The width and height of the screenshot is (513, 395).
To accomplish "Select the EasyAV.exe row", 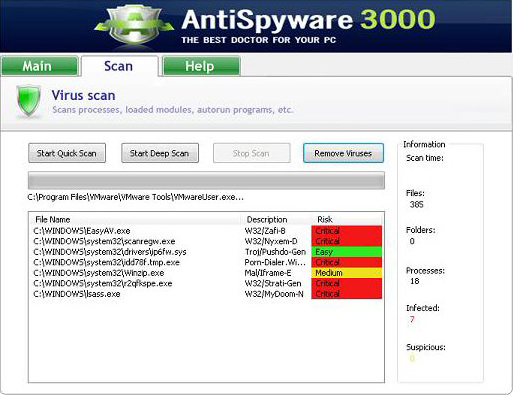I will coord(206,231).
